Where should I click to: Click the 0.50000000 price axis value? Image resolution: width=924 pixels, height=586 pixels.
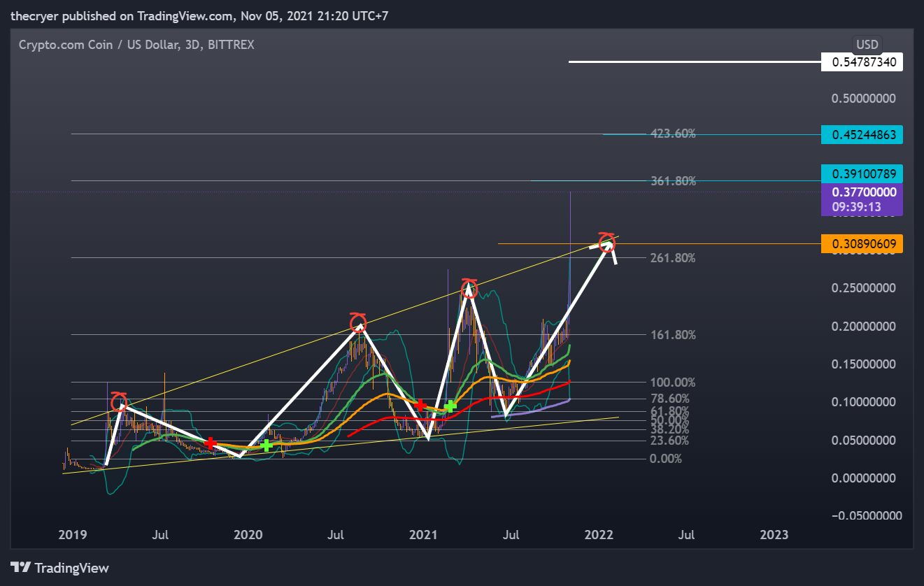coord(863,99)
